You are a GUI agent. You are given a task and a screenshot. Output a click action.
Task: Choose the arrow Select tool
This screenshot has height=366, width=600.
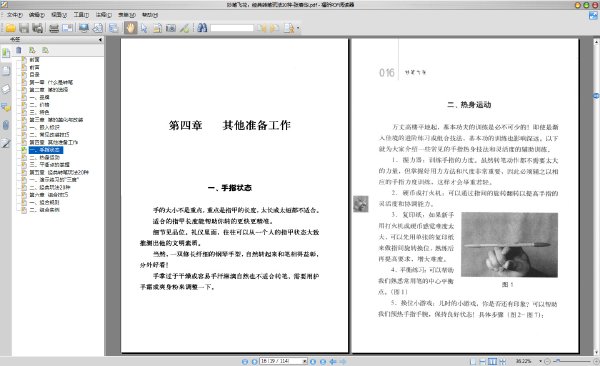144,28
